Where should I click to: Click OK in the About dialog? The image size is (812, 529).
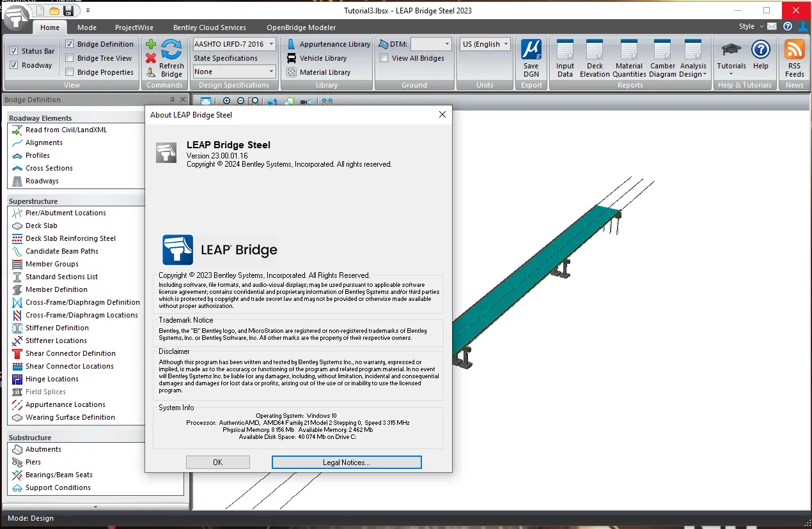coord(217,462)
